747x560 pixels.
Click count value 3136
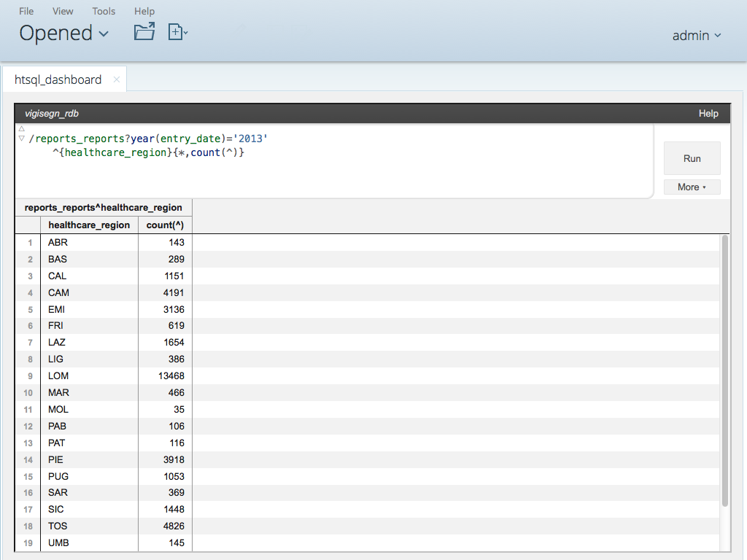[174, 309]
